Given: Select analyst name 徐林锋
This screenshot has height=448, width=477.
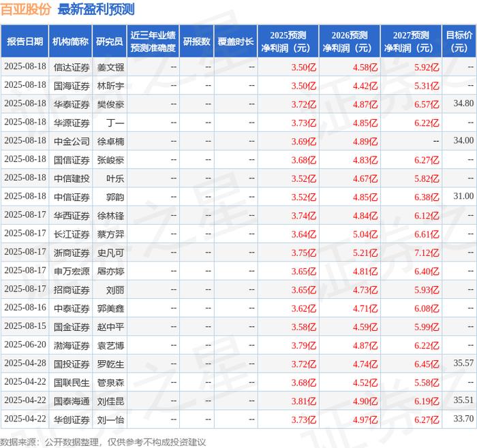Looking at the screenshot, I should (110, 216).
